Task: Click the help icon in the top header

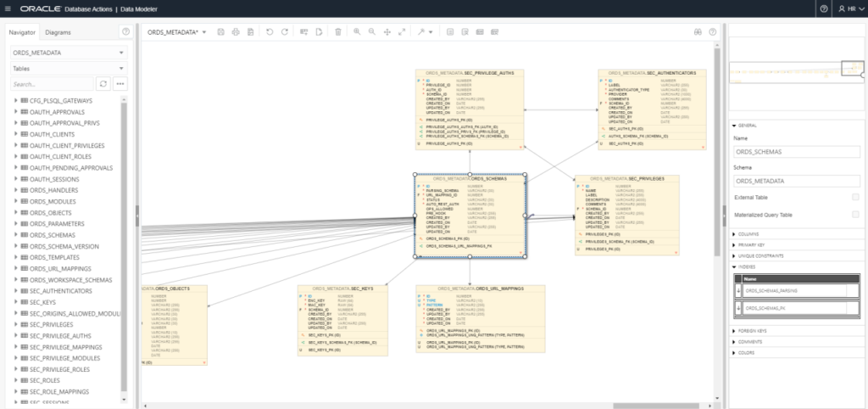Action: [824, 8]
